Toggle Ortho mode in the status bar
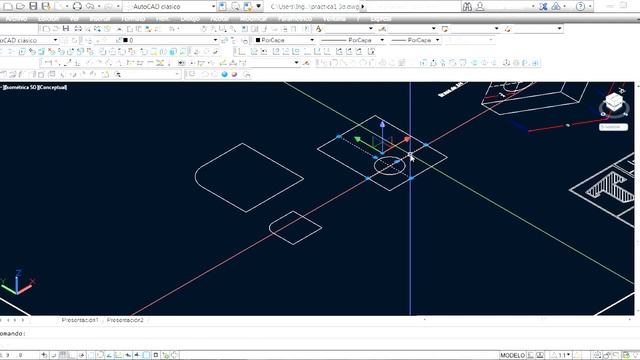Screen dimensions: 640x360 72,355
